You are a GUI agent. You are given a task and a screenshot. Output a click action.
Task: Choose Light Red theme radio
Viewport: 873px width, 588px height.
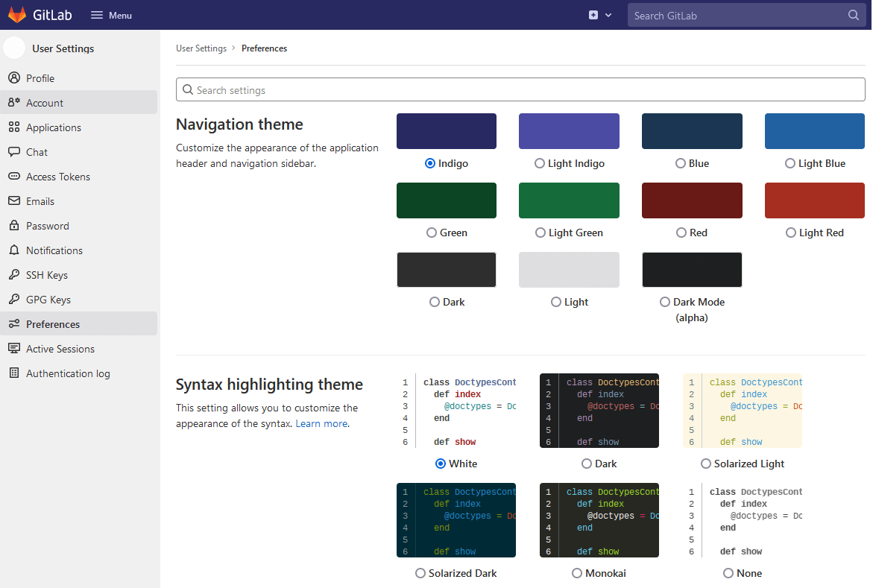click(x=791, y=233)
